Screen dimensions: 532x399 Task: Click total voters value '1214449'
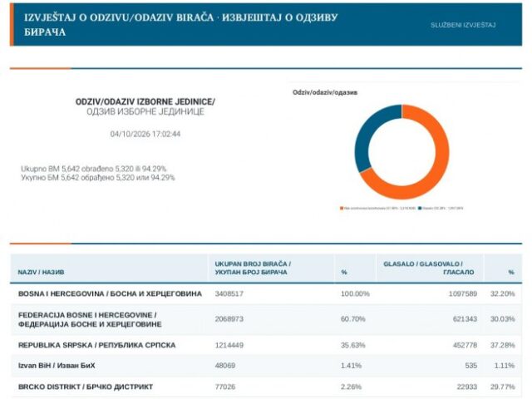(x=229, y=346)
